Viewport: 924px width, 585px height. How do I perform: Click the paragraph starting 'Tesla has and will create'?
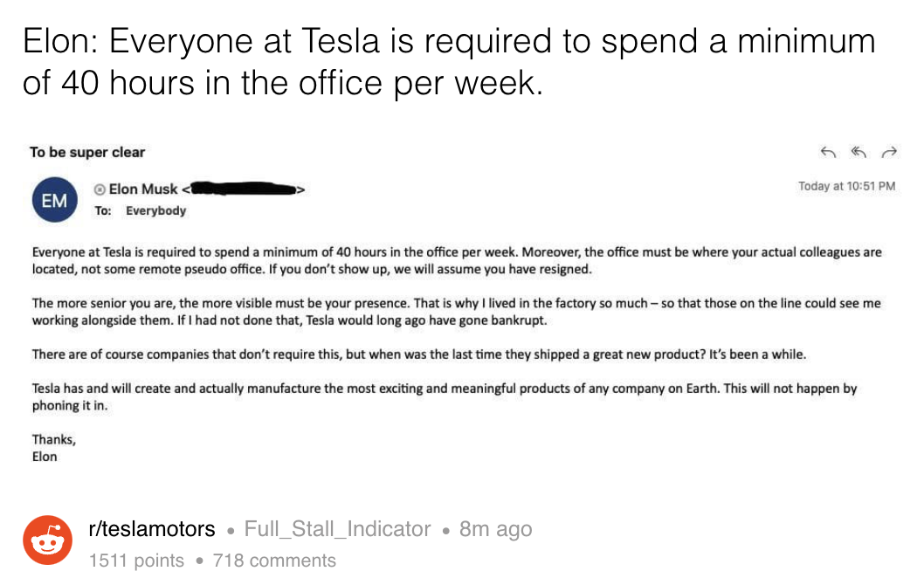(x=444, y=396)
